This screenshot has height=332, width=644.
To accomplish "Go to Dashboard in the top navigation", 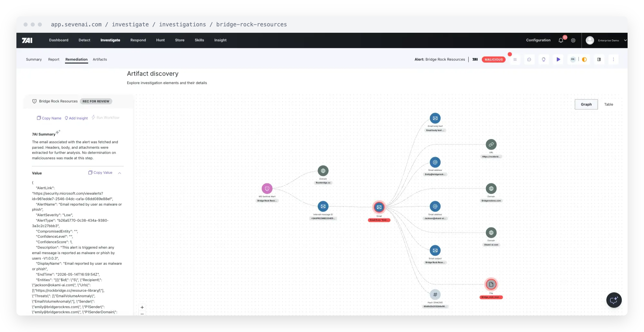I will tap(59, 40).
